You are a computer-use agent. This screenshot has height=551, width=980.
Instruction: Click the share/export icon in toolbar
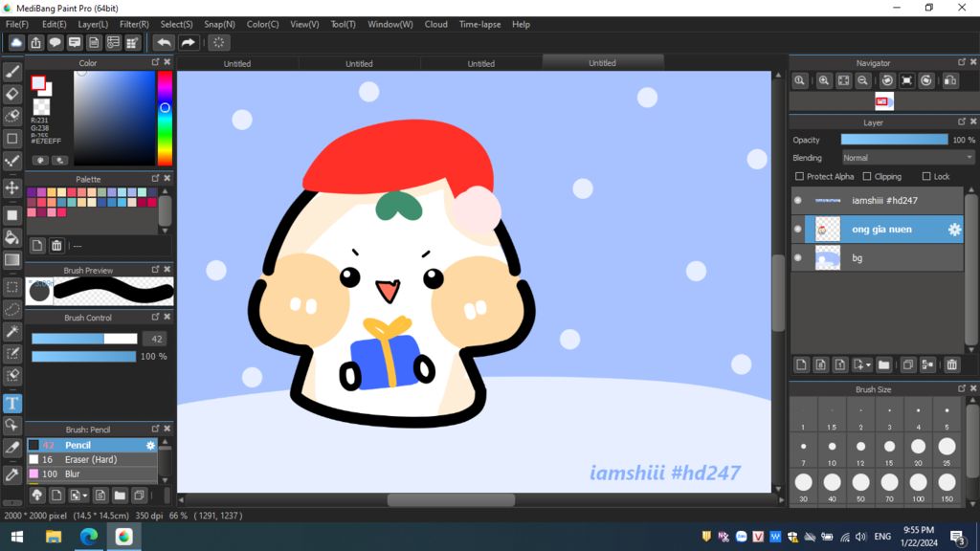[x=35, y=42]
